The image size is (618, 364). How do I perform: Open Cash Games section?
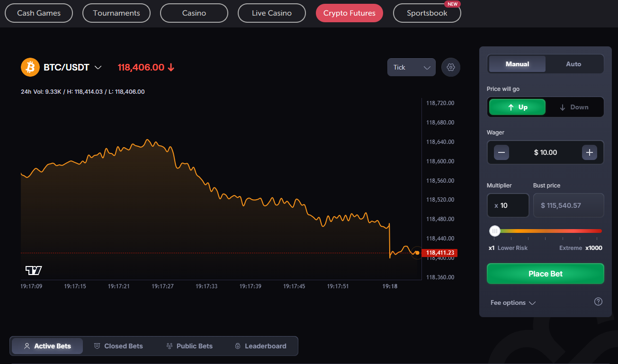39,13
